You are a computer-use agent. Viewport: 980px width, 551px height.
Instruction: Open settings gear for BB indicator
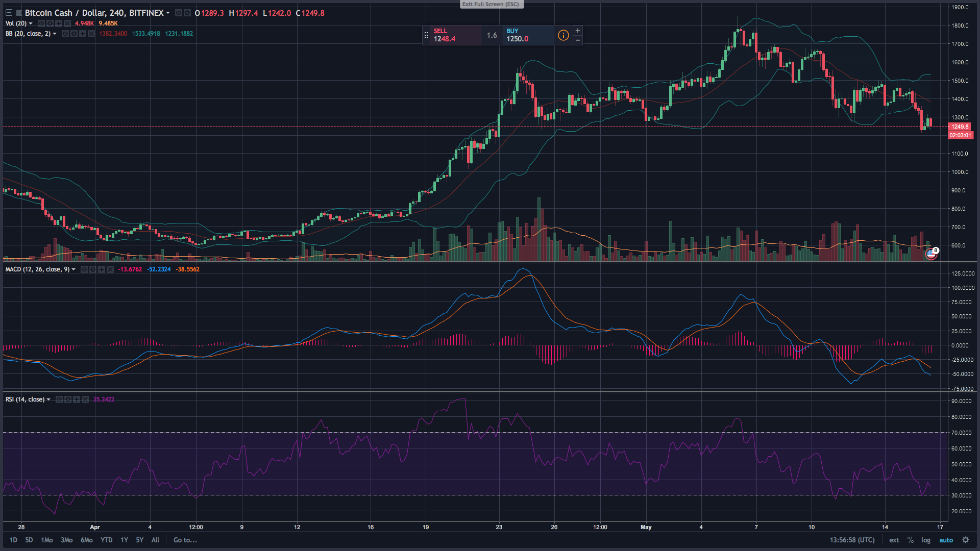tap(74, 34)
